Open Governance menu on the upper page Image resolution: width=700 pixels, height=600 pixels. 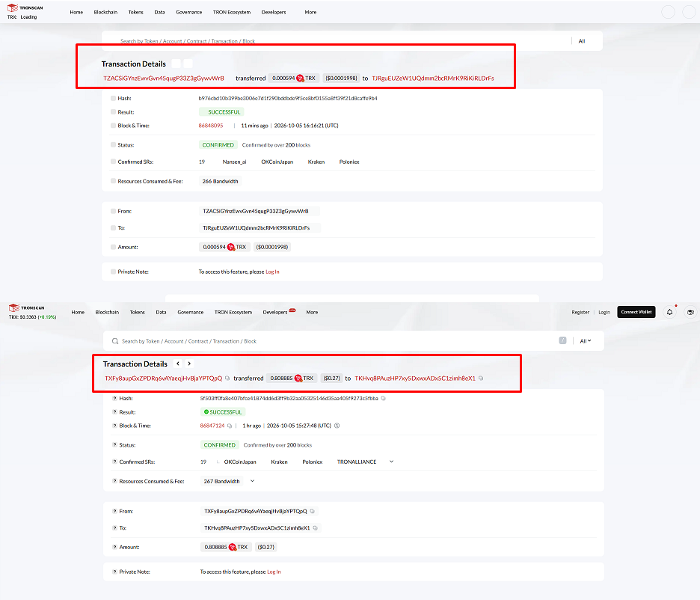189,12
